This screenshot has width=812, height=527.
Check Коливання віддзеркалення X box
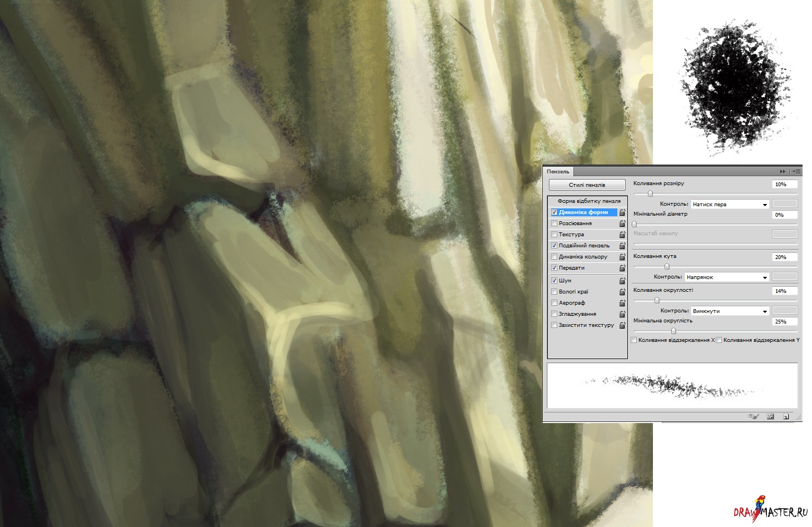click(634, 340)
